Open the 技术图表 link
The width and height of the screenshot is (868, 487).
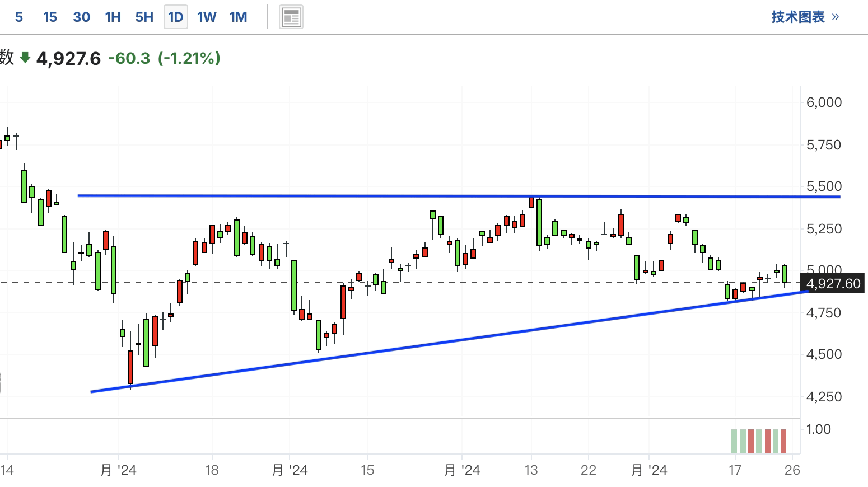click(805, 17)
